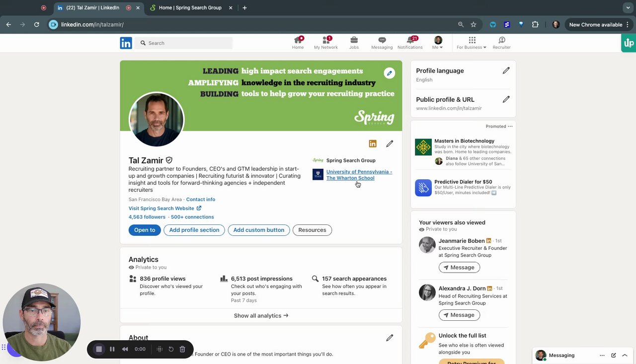Image resolution: width=636 pixels, height=364 pixels.
Task: Edit intro section with pencil icon
Action: 390,144
